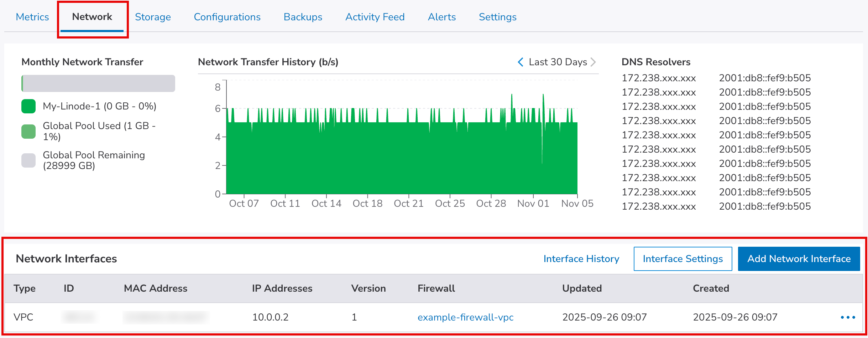
Task: Open Interface History link
Action: click(581, 258)
